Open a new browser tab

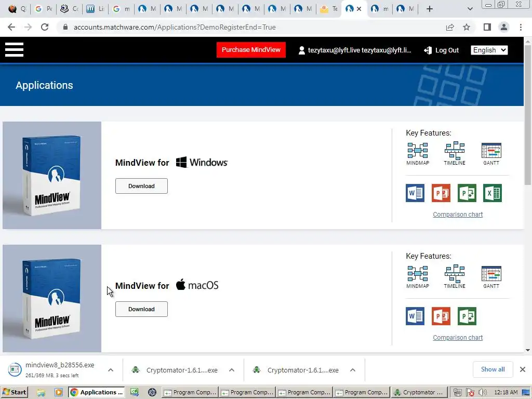pyautogui.click(x=430, y=9)
